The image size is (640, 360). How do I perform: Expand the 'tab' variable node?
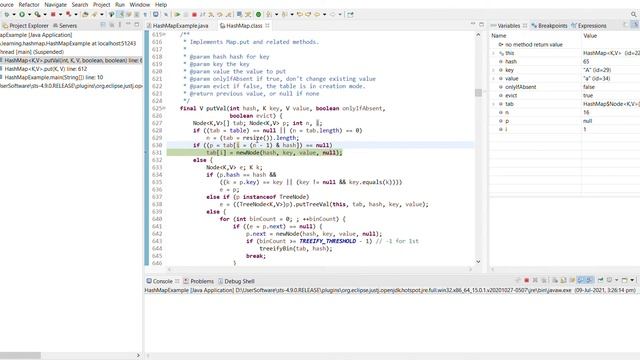(494, 104)
